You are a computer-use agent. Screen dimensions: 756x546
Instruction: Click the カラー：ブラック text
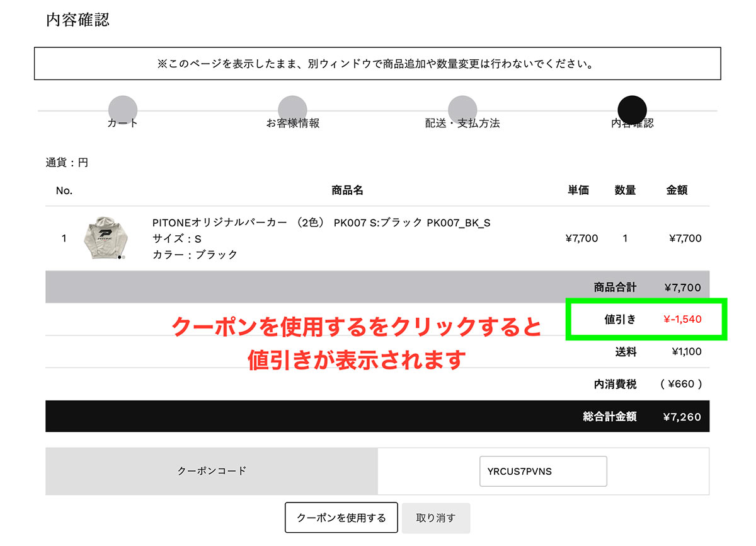[195, 254]
